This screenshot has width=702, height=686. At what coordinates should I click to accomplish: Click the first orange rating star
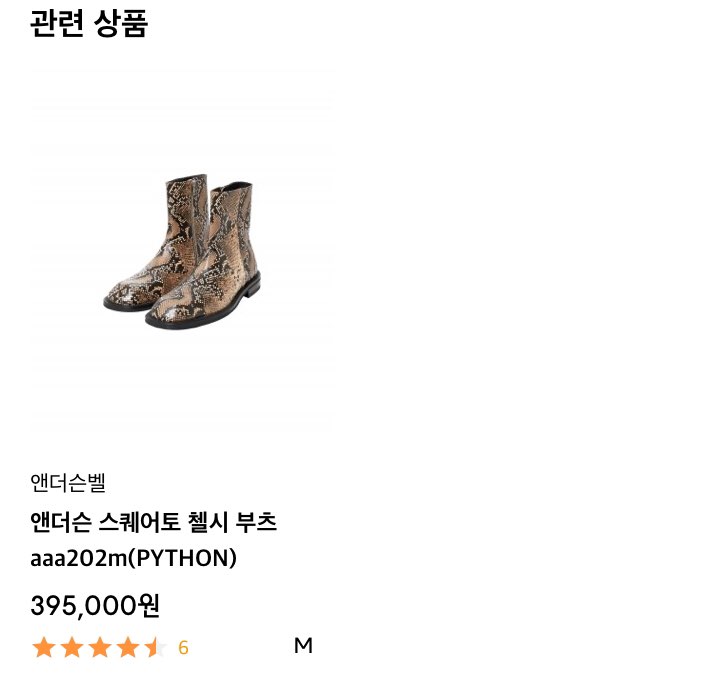point(44,647)
